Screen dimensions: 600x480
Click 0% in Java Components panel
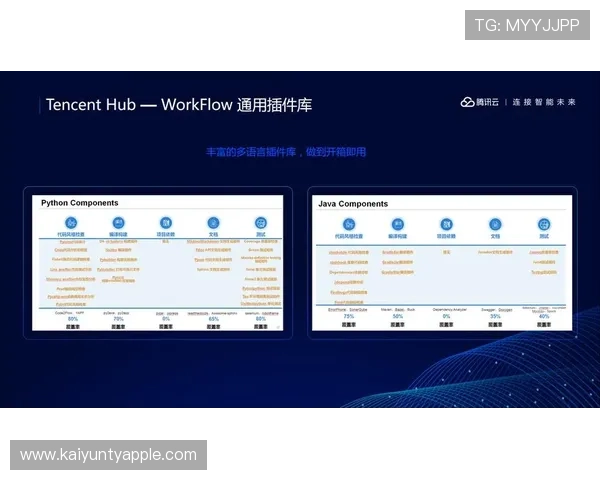[446, 317]
